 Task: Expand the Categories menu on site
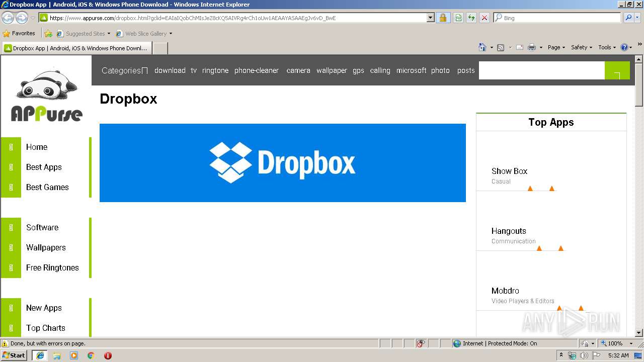(124, 70)
